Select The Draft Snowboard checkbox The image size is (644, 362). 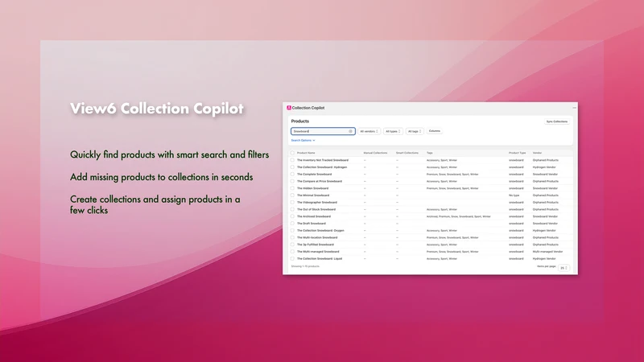pyautogui.click(x=292, y=224)
